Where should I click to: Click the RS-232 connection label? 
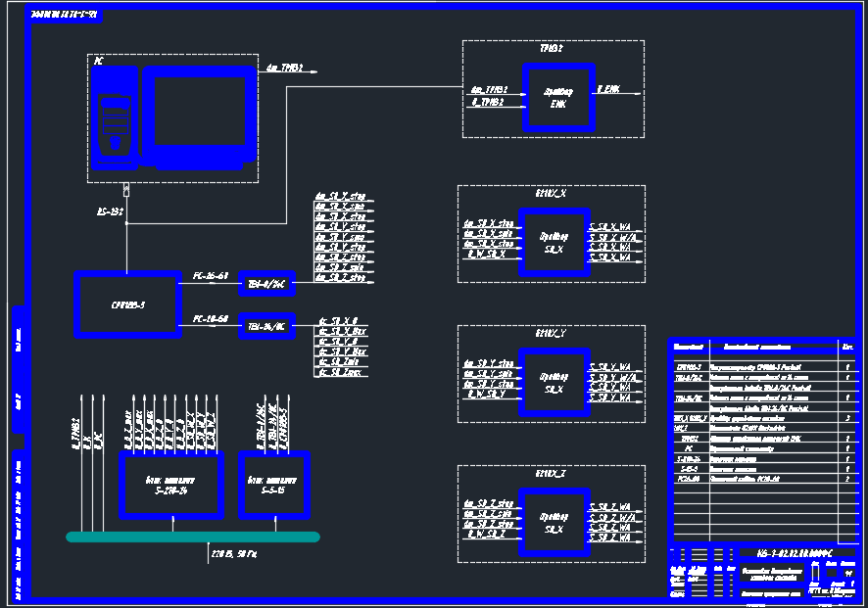click(110, 211)
